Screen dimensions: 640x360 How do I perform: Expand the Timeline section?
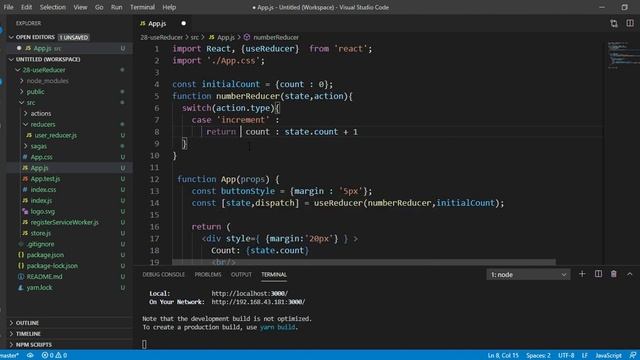coord(69,334)
